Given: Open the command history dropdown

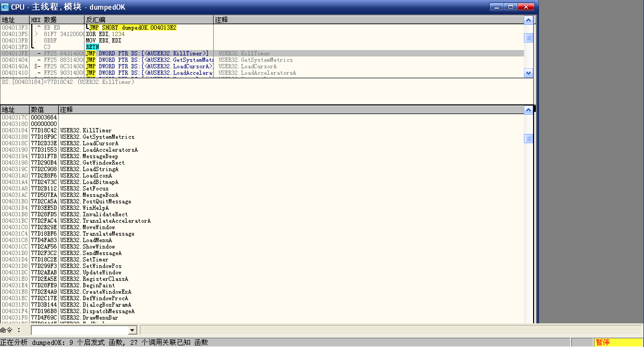Looking at the screenshot, I should click(x=132, y=330).
